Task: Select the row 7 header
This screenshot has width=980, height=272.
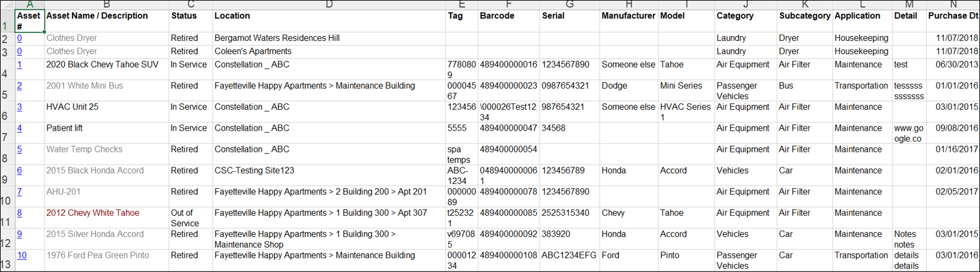Action: pos(6,137)
